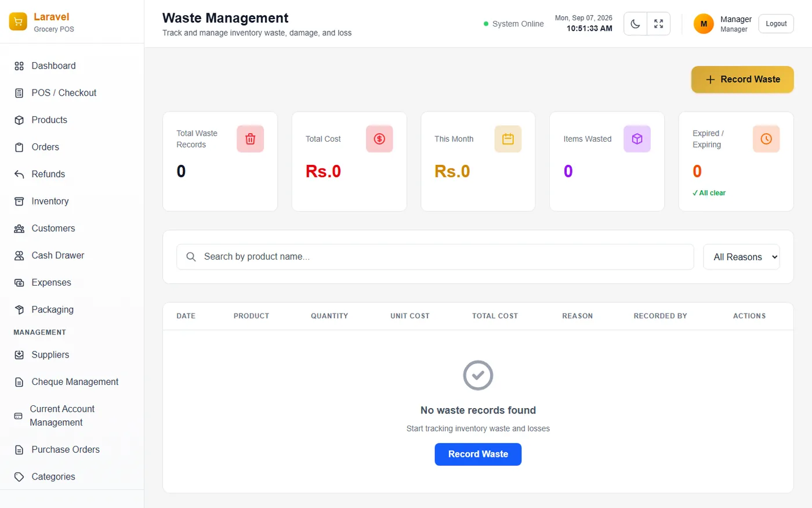The image size is (812, 508).
Task: Click the Manager avatar circle
Action: [x=704, y=24]
